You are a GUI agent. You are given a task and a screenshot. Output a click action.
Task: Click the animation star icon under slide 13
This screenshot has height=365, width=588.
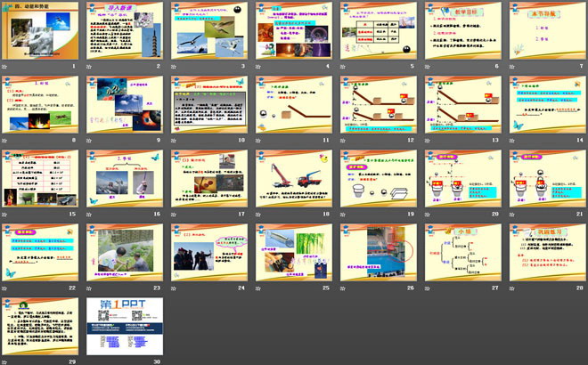click(x=428, y=140)
